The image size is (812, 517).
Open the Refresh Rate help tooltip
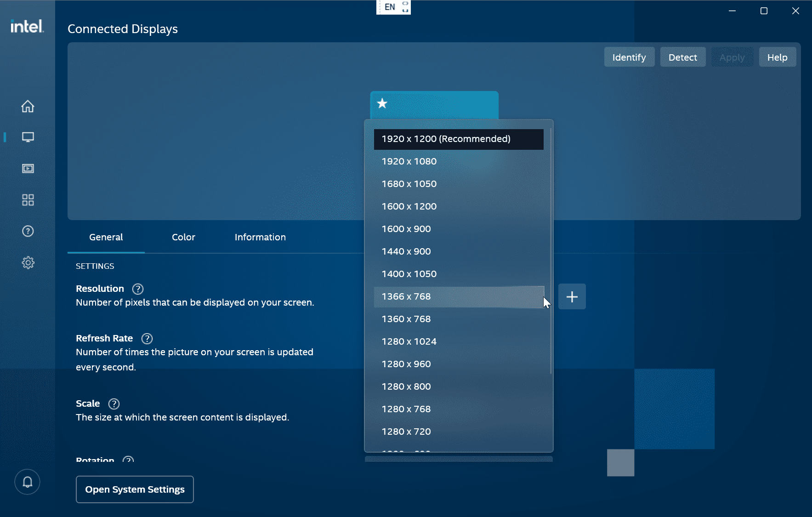(x=147, y=338)
